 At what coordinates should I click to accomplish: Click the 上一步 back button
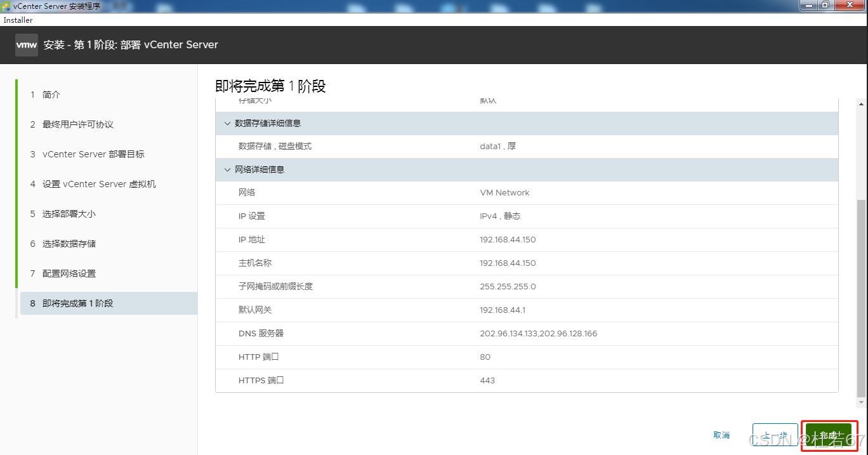tap(775, 435)
